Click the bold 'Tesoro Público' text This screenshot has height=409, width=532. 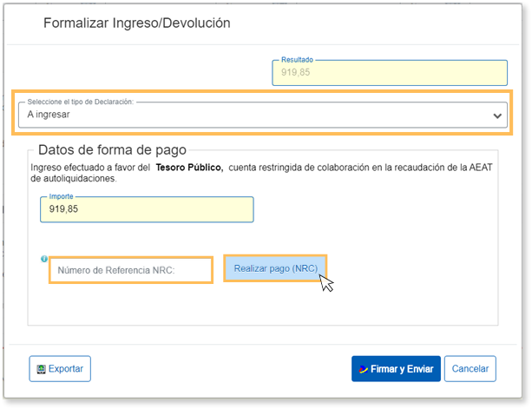[x=189, y=168]
